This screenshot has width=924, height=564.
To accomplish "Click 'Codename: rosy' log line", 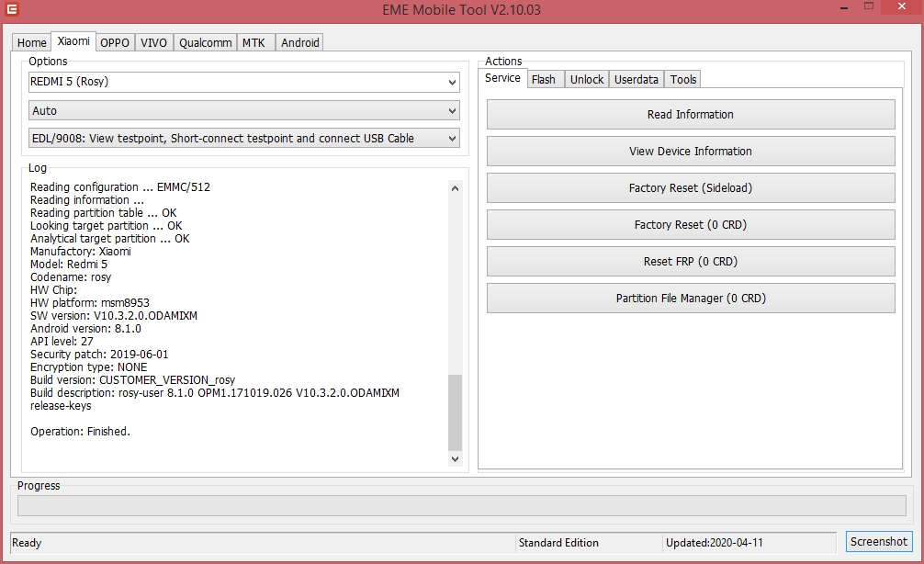I will coord(71,277).
